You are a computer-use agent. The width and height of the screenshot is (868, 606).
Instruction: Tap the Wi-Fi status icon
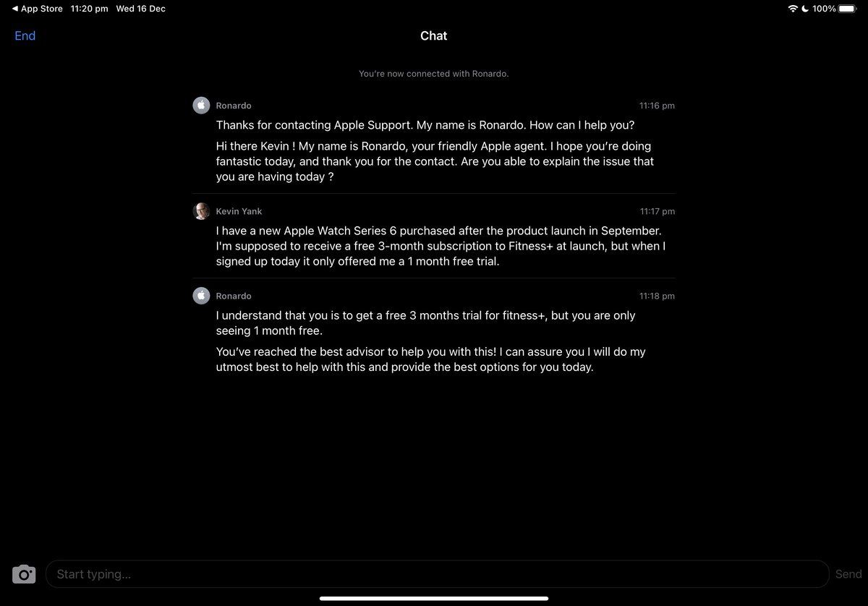[x=793, y=9]
